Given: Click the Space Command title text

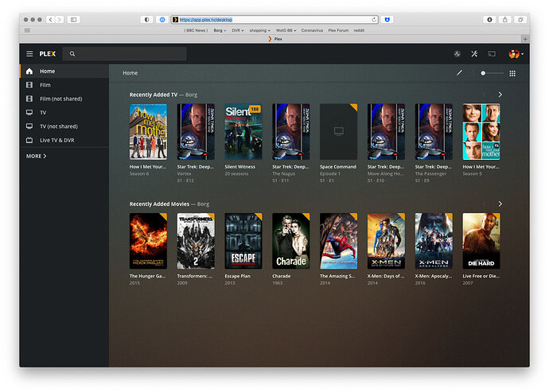Looking at the screenshot, I should (x=338, y=167).
